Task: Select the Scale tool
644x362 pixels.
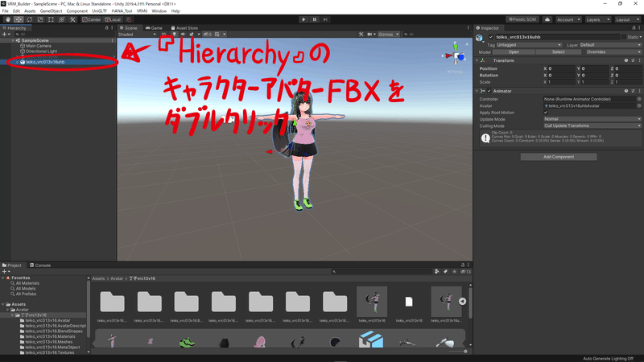Action: (x=40, y=19)
